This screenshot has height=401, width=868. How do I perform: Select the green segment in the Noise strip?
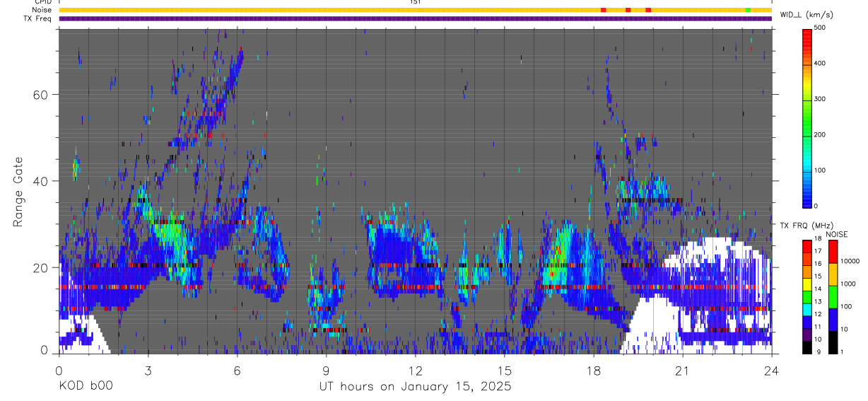tap(748, 10)
